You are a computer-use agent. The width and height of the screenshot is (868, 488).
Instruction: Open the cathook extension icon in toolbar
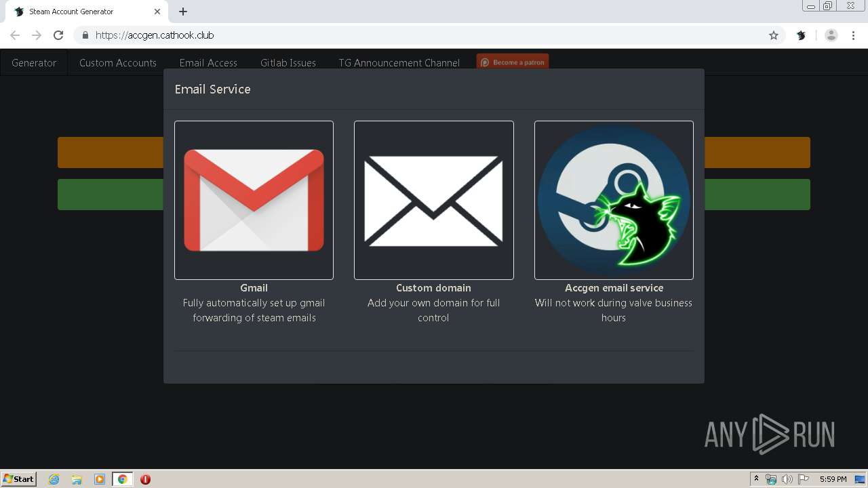coord(801,35)
